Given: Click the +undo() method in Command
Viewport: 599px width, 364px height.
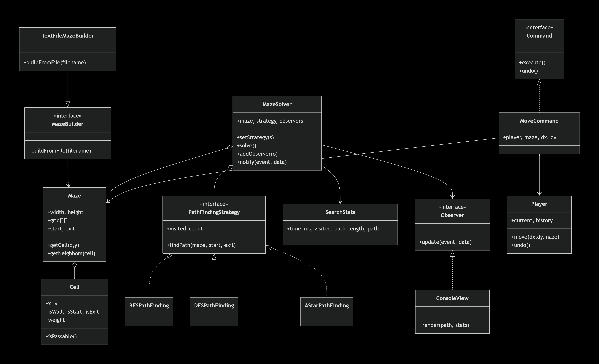Looking at the screenshot, I should coord(528,71).
